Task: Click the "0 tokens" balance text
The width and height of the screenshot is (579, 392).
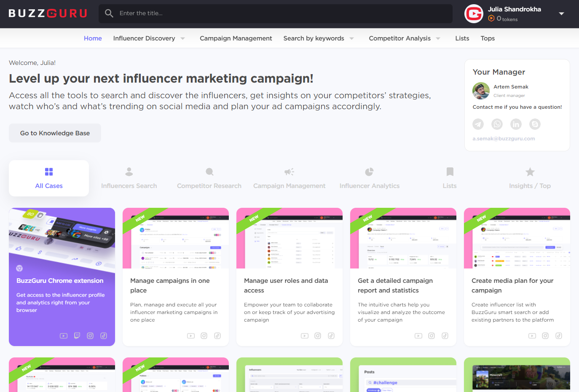Action: tap(507, 19)
